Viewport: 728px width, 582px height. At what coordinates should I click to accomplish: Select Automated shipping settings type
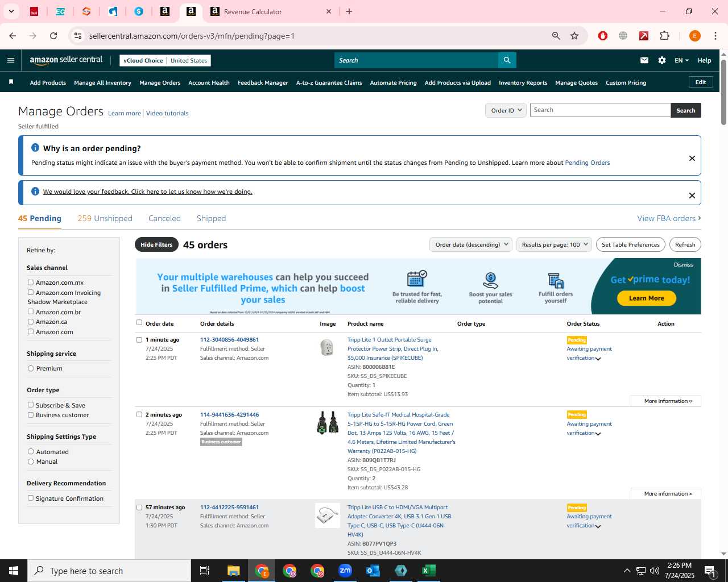coord(31,451)
